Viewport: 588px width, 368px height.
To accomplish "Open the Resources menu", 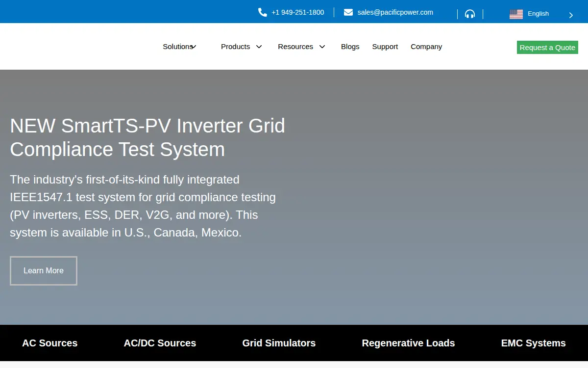I will click(295, 47).
